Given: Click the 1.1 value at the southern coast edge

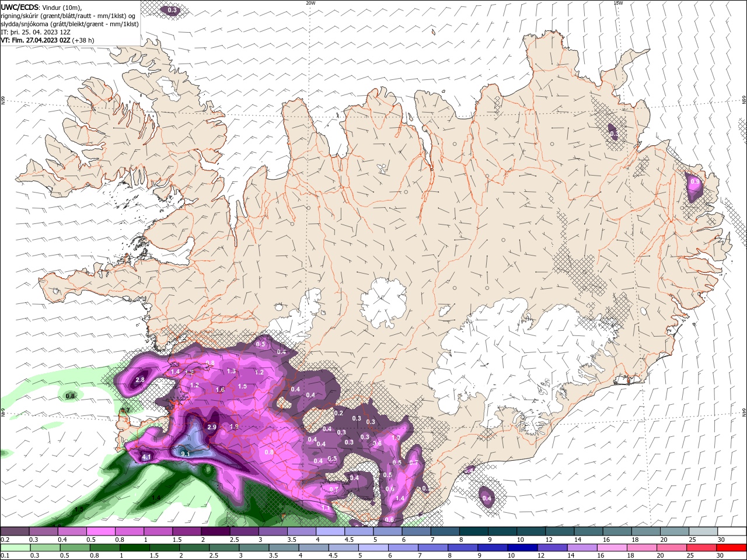Looking at the screenshot, I should point(326,508).
